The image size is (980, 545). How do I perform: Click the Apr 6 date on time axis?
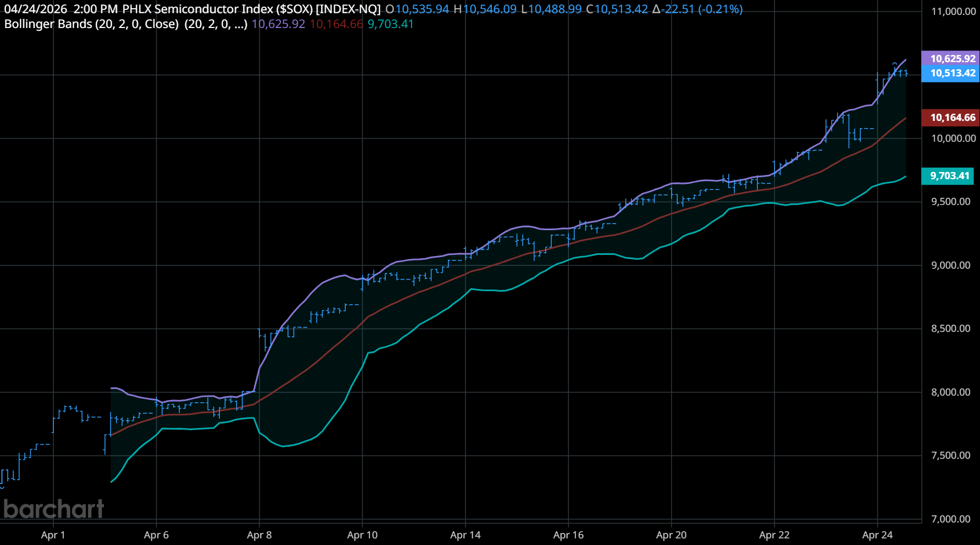click(x=156, y=535)
